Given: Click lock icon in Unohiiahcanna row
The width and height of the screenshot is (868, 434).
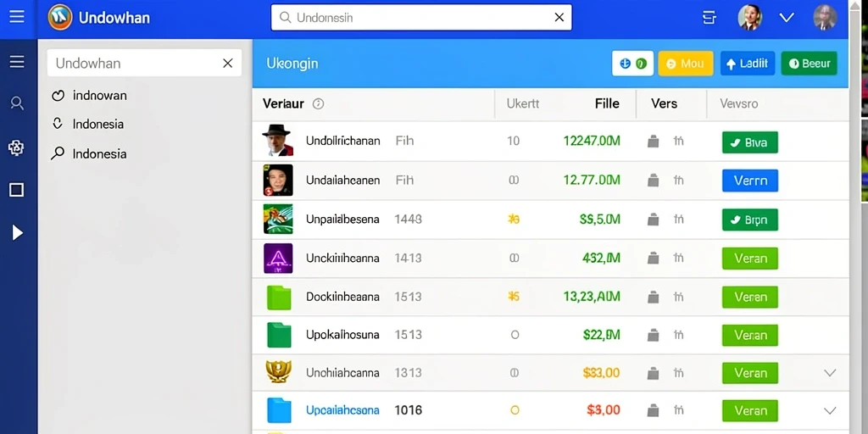Looking at the screenshot, I should [x=654, y=373].
